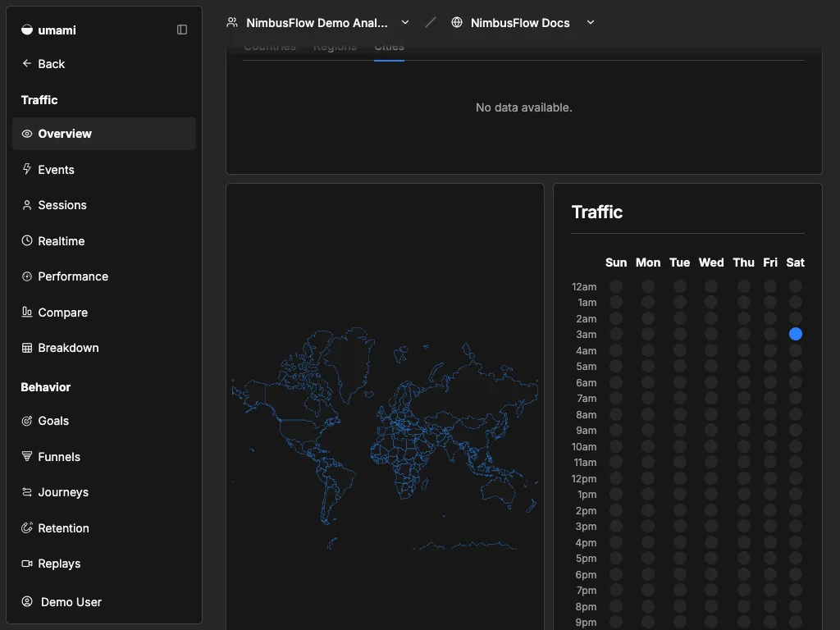Select the Overview menu item label

click(65, 134)
